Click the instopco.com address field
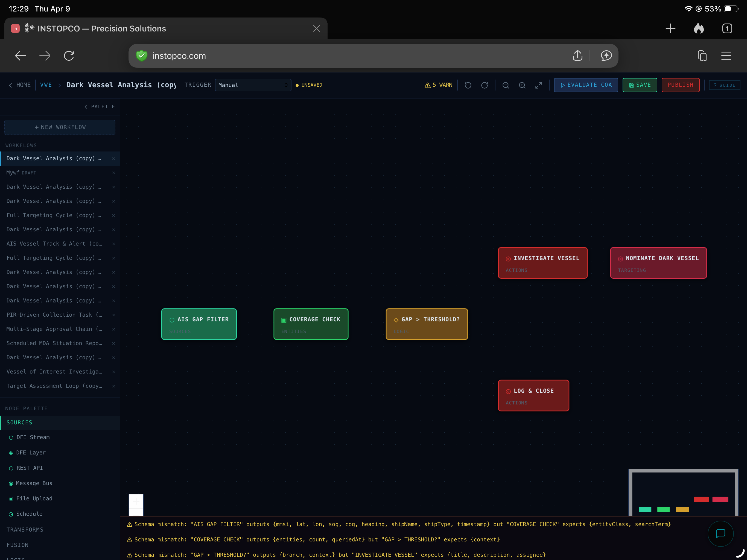 [x=373, y=56]
